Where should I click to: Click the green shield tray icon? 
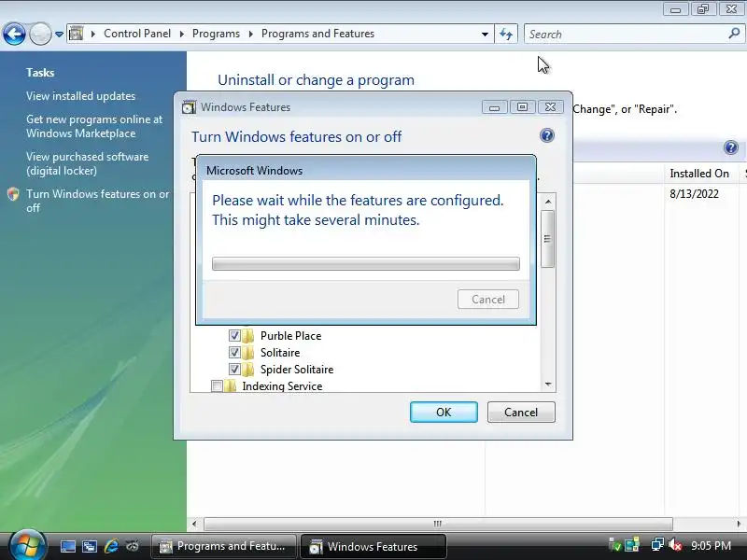(x=615, y=546)
